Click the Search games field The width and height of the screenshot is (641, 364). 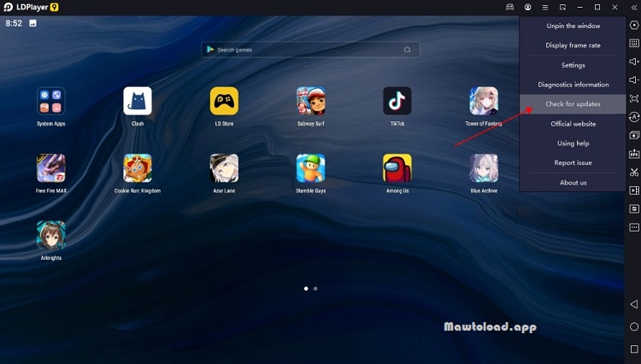pyautogui.click(x=310, y=50)
